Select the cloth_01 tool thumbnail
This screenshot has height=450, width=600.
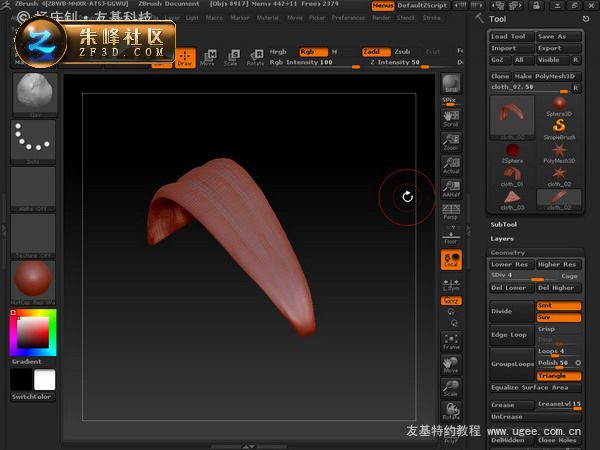coord(512,176)
